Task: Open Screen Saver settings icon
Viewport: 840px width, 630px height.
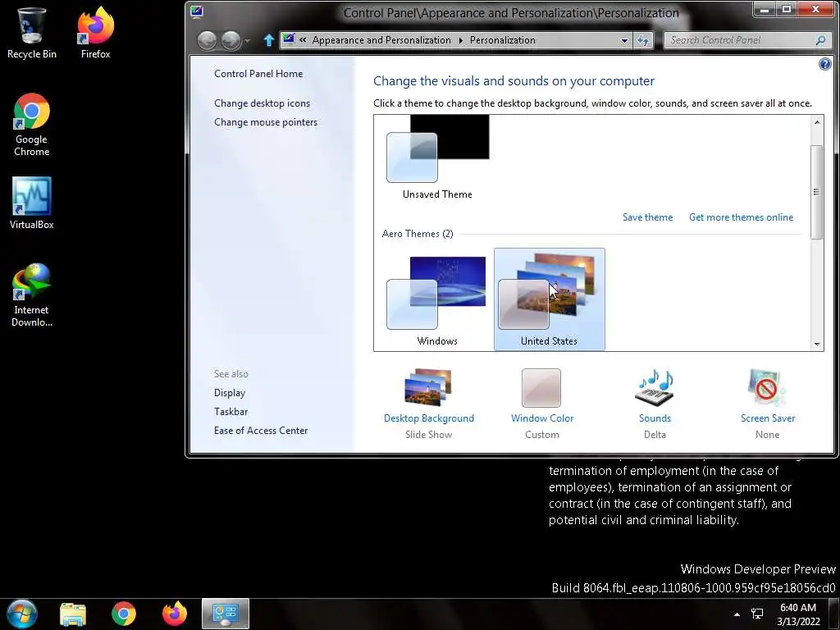Action: [x=768, y=404]
